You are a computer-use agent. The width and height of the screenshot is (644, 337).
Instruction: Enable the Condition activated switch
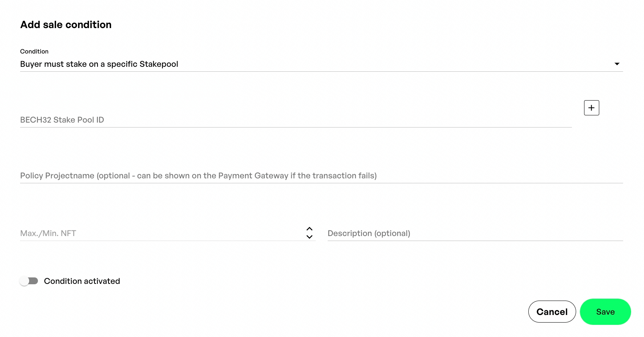click(x=29, y=281)
